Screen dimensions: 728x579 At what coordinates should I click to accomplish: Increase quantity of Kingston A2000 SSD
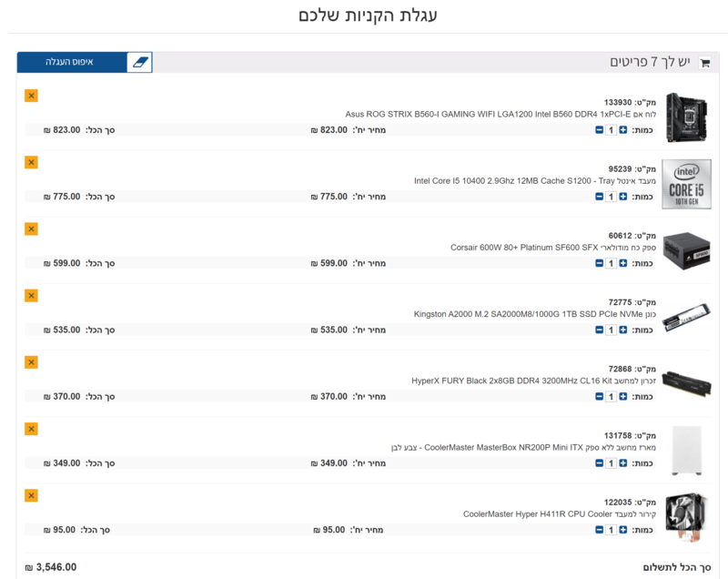click(623, 330)
